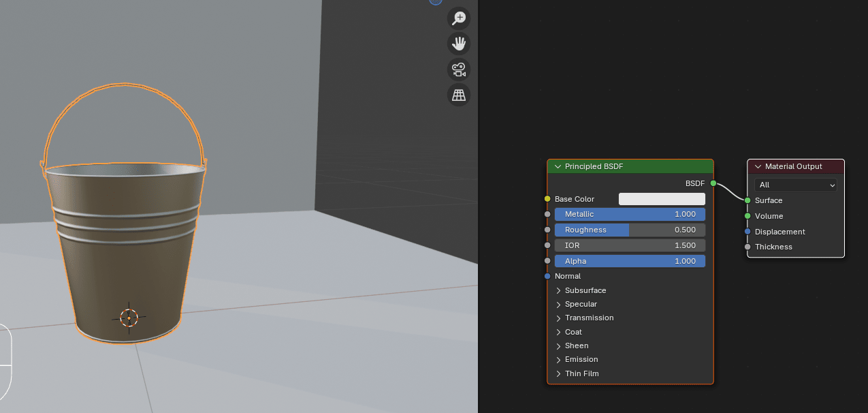Click the Base Color input socket
Screen dimensions: 868x413
[x=547, y=199]
